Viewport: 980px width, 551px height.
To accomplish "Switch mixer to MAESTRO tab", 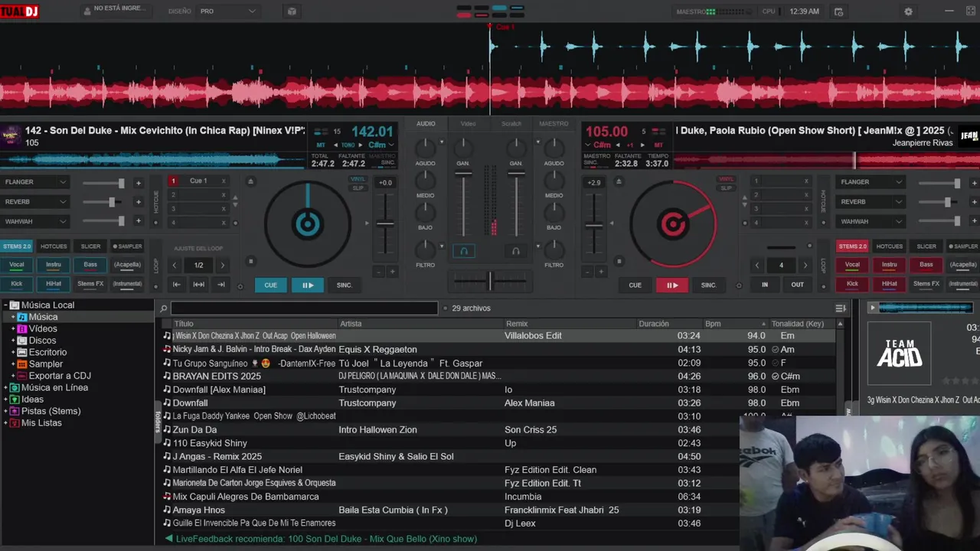I will point(554,123).
